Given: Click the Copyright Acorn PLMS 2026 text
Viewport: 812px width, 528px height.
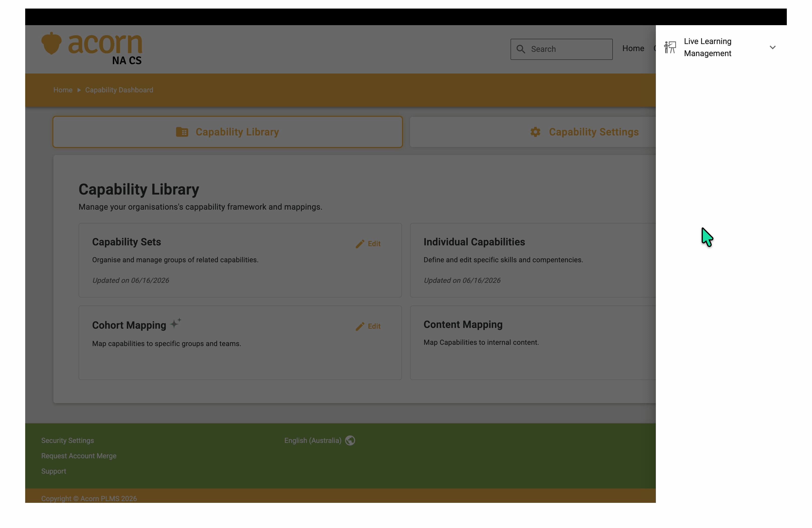Looking at the screenshot, I should click(x=89, y=498).
